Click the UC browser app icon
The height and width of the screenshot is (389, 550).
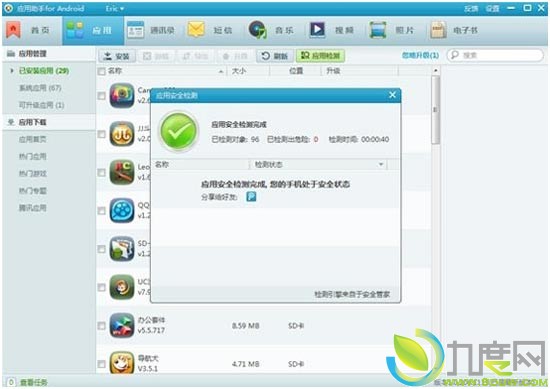point(122,287)
